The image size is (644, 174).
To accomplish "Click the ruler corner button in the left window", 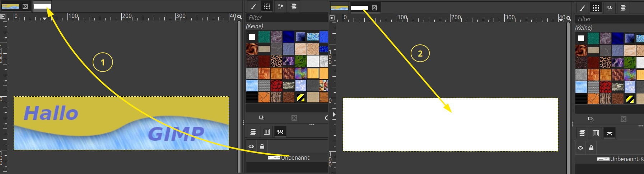I will click(x=3, y=16).
